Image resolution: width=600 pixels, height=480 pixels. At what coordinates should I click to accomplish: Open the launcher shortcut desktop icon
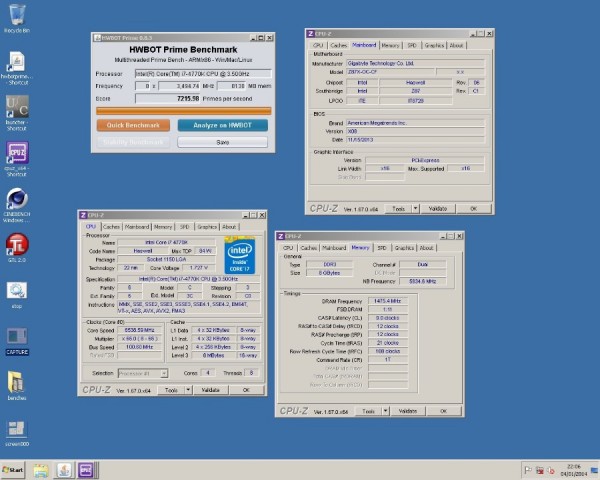click(16, 113)
